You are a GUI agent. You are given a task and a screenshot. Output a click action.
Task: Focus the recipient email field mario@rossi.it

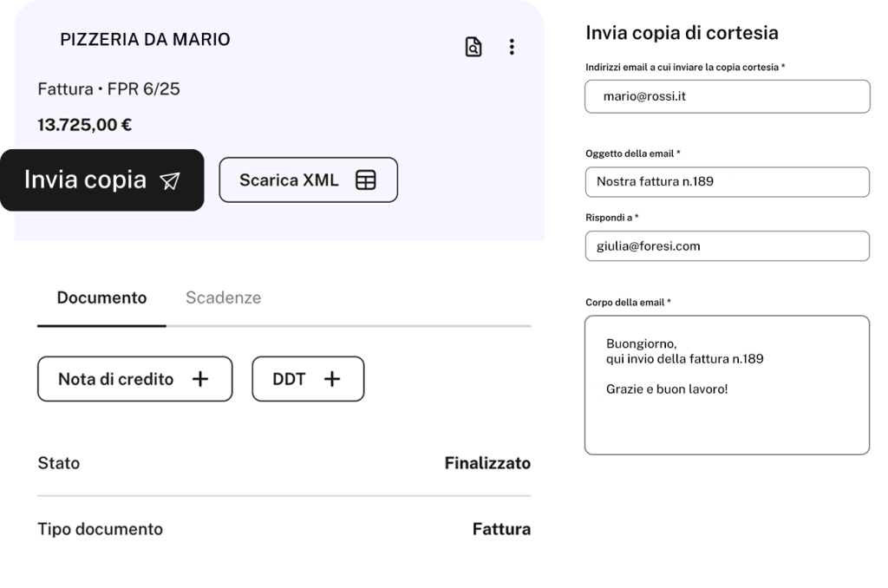[728, 96]
